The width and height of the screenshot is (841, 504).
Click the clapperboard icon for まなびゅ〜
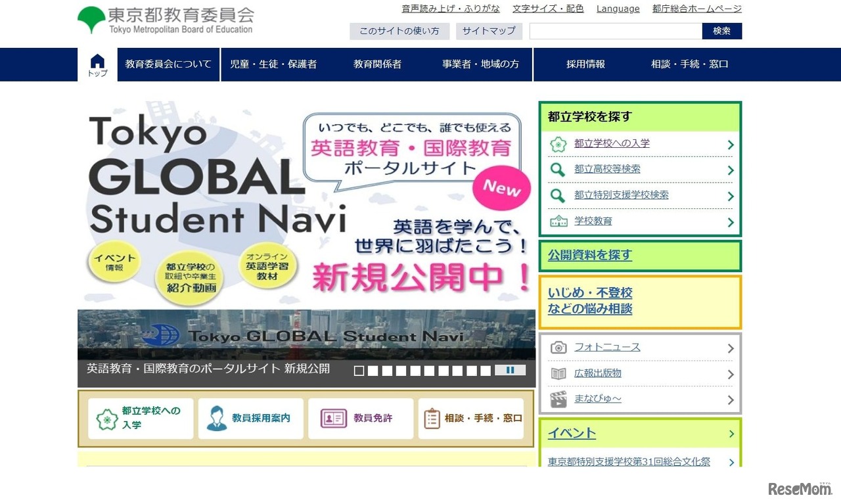pos(558,399)
